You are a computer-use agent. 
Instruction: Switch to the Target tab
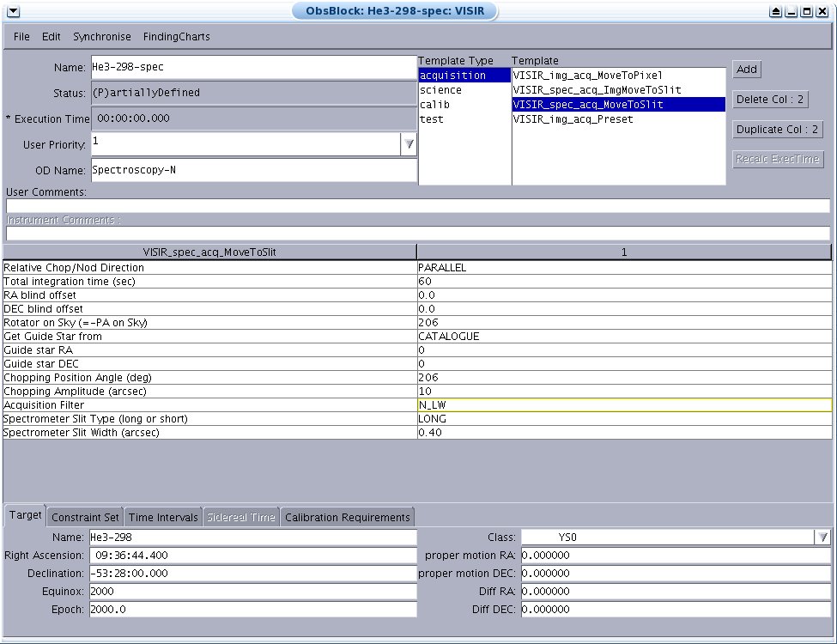click(25, 515)
